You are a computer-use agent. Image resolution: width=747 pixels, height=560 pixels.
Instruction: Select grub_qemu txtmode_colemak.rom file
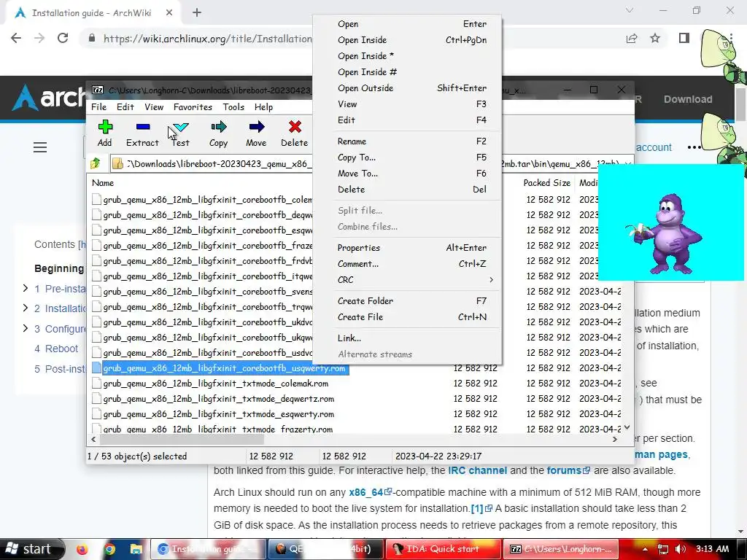point(216,384)
